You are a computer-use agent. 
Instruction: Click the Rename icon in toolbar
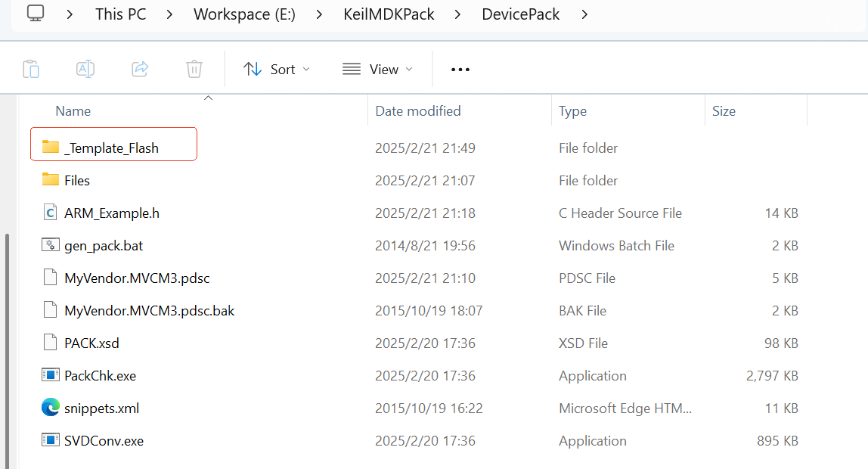85,69
